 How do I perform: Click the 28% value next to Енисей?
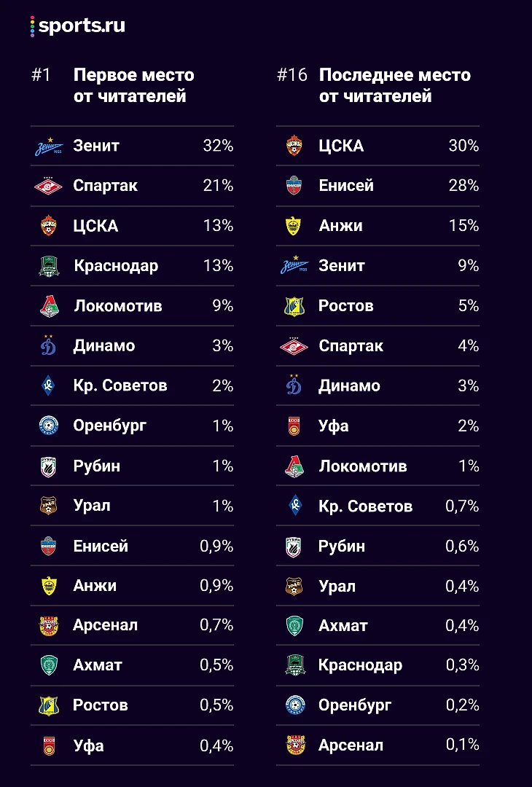463,186
